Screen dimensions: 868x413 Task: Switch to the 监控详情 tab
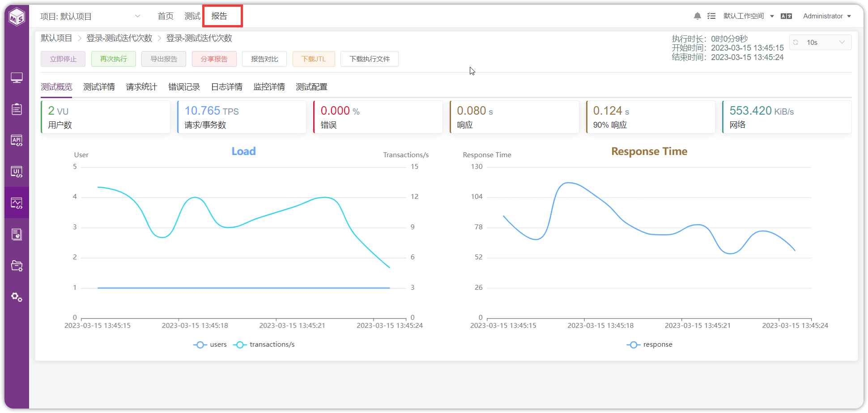(269, 87)
